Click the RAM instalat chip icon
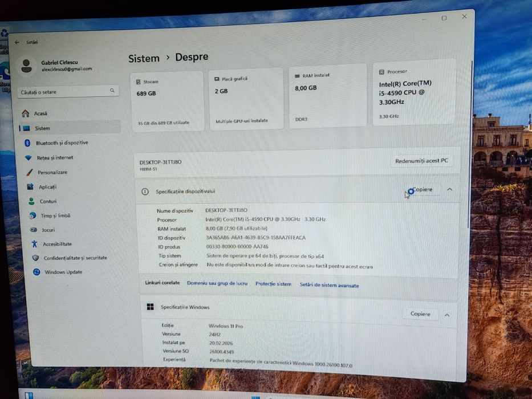This screenshot has height=399, width=532. pyautogui.click(x=297, y=76)
